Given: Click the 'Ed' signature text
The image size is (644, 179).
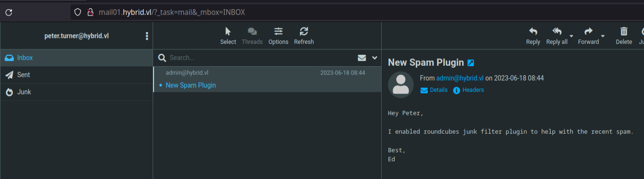Looking at the screenshot, I should coord(392,159).
